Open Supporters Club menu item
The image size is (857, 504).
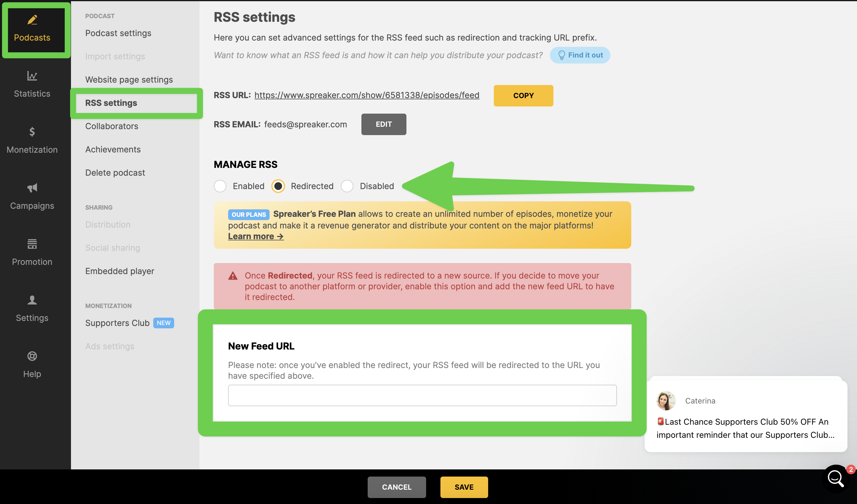click(117, 323)
